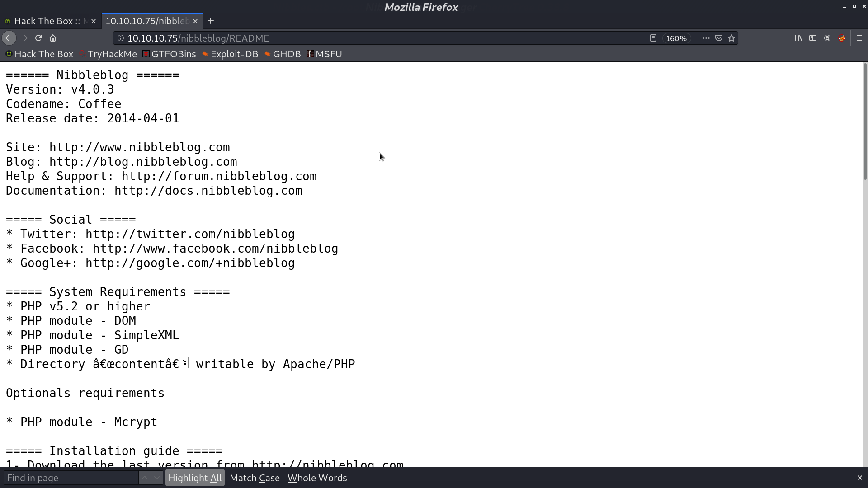Click the Optionals requirements text
Viewport: 868px width, 488px height.
click(85, 393)
